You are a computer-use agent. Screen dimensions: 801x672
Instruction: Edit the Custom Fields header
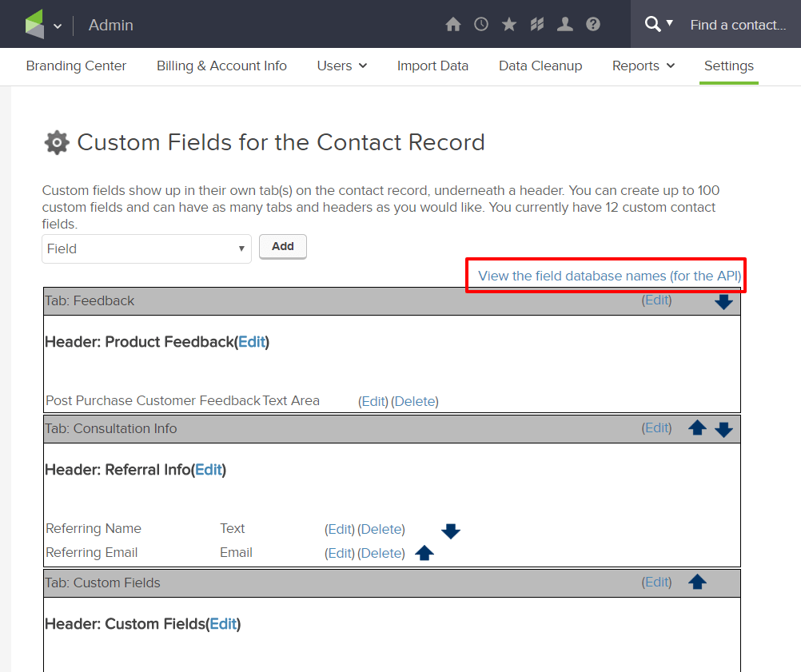(x=223, y=623)
